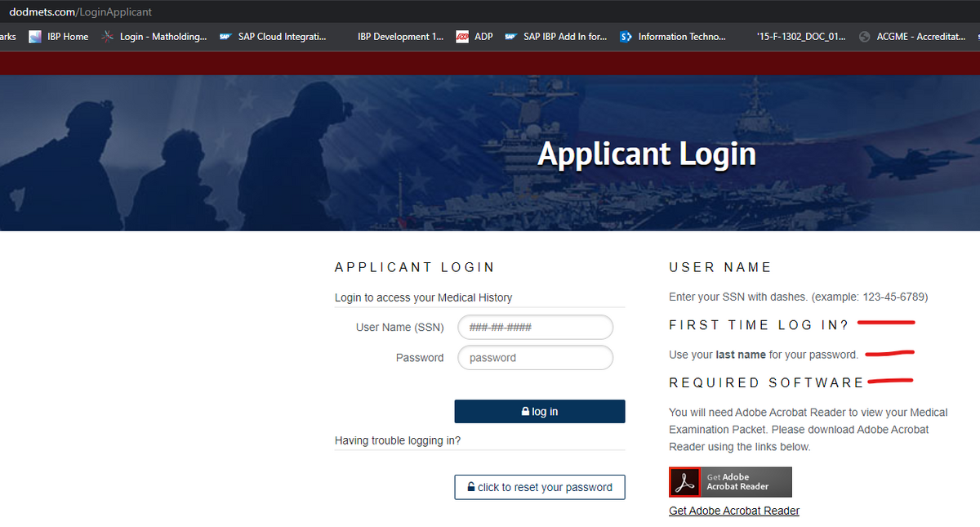Click the browser address bar URL

[x=80, y=12]
